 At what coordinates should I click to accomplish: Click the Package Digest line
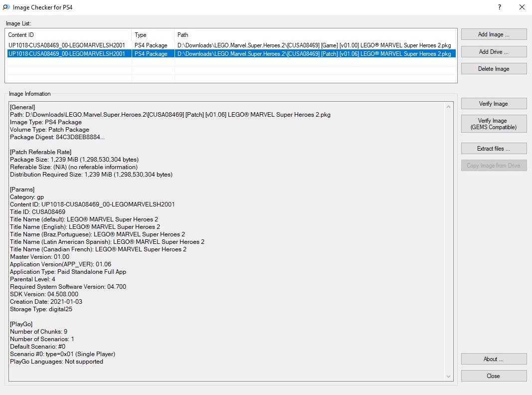57,137
